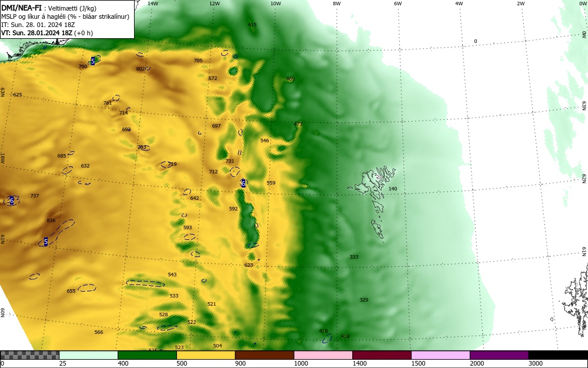Click the map value '625'
The image size is (588, 368).
(18, 95)
